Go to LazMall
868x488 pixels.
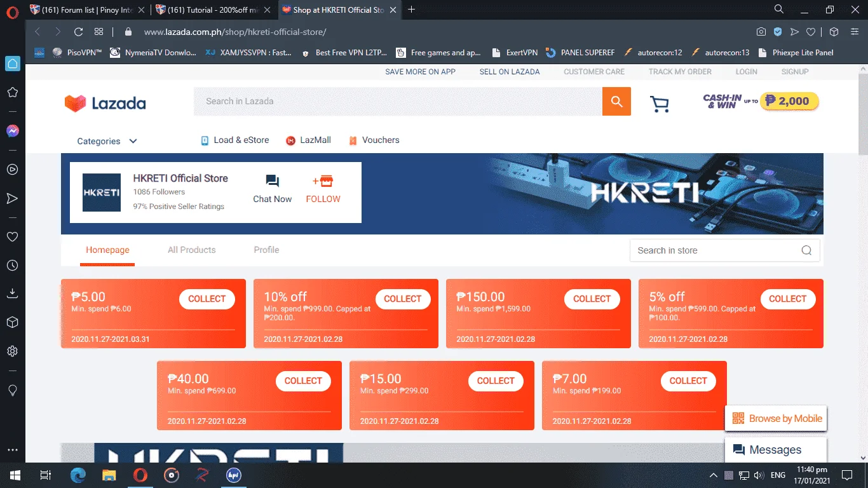(x=308, y=140)
